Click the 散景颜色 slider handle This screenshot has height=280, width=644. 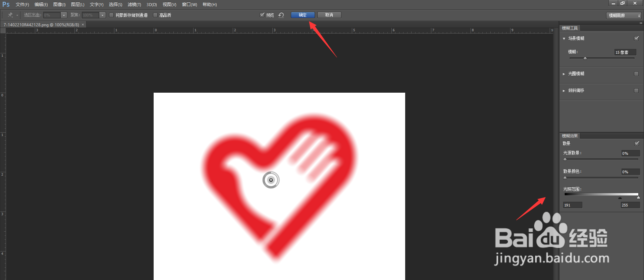point(565,178)
